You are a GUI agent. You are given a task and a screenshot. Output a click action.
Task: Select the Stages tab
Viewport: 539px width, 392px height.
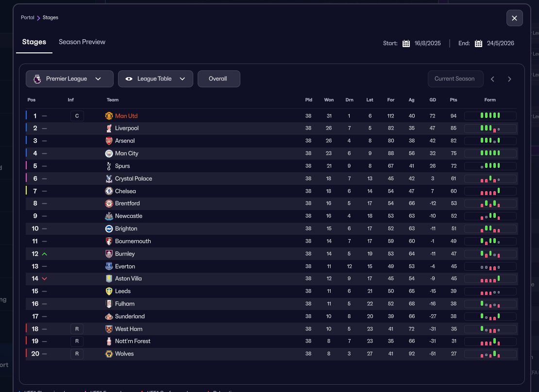[x=34, y=42]
